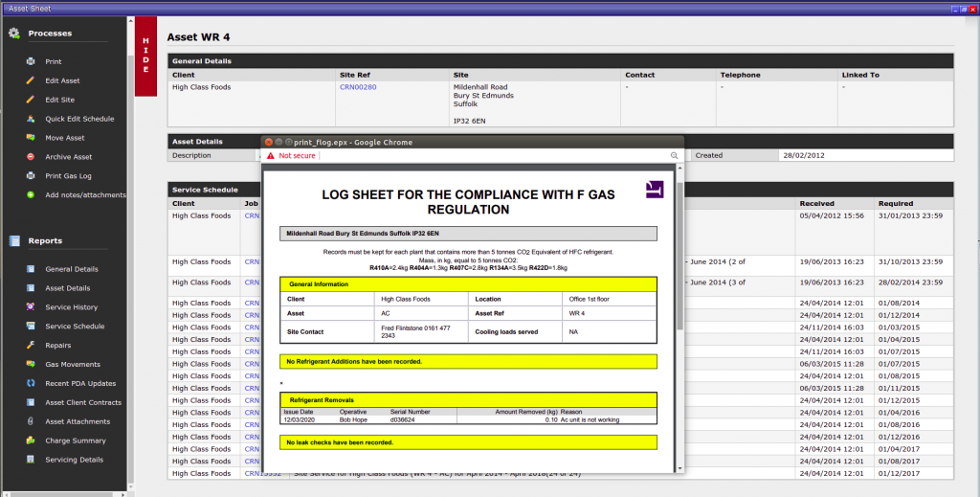980x497 pixels.
Task: Click the Fred Flintstone site contact cell
Action: point(420,332)
